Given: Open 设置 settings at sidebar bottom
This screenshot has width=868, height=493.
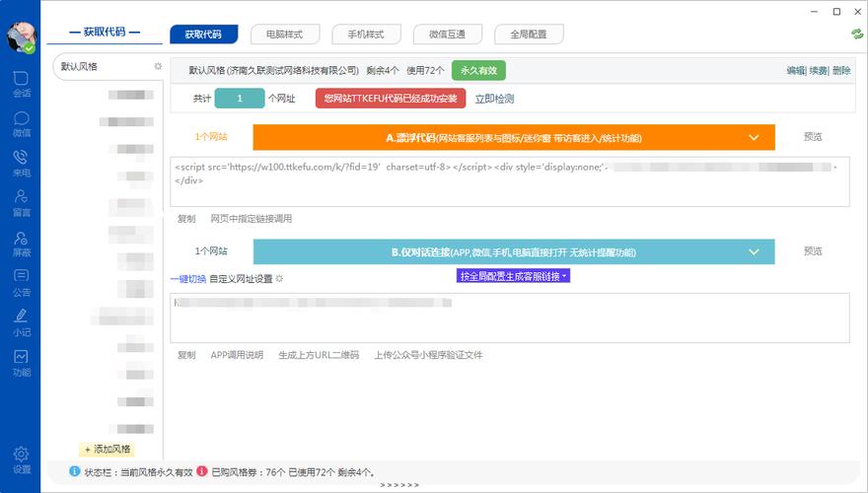Looking at the screenshot, I should [21, 460].
